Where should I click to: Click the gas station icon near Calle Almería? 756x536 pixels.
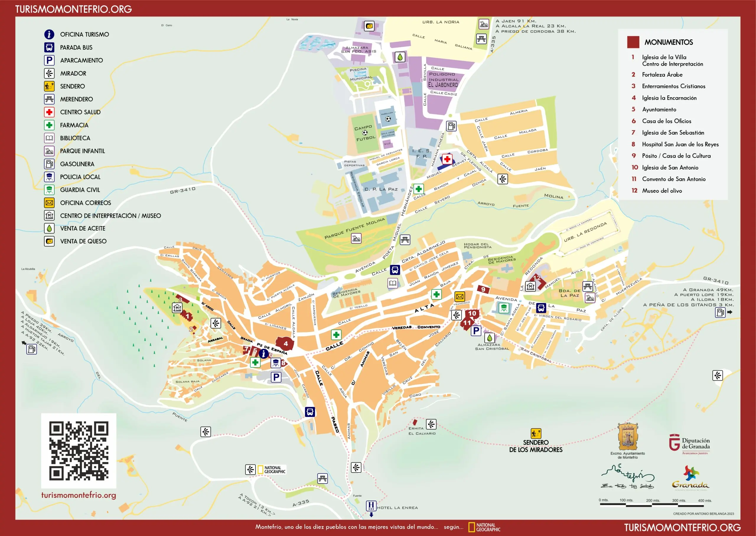click(451, 126)
